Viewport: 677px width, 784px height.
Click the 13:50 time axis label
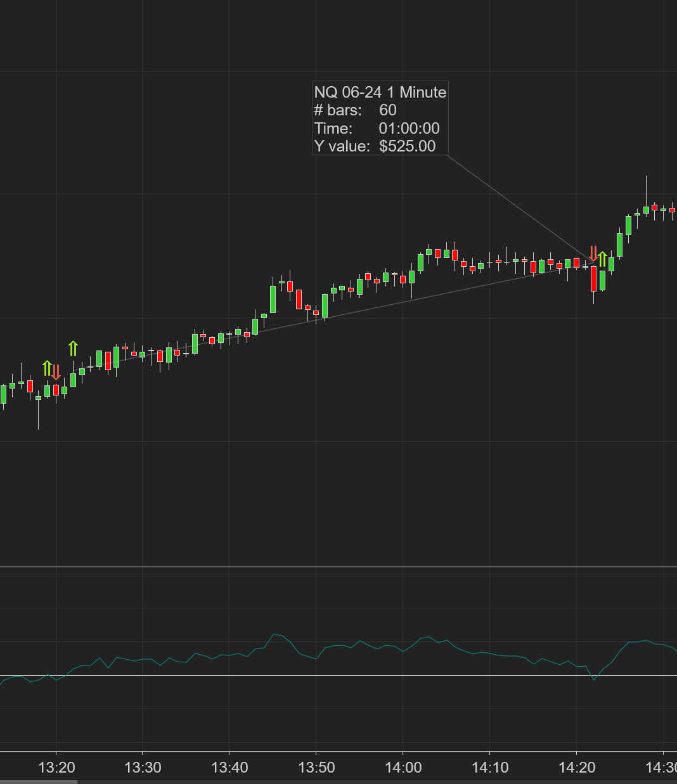click(316, 768)
